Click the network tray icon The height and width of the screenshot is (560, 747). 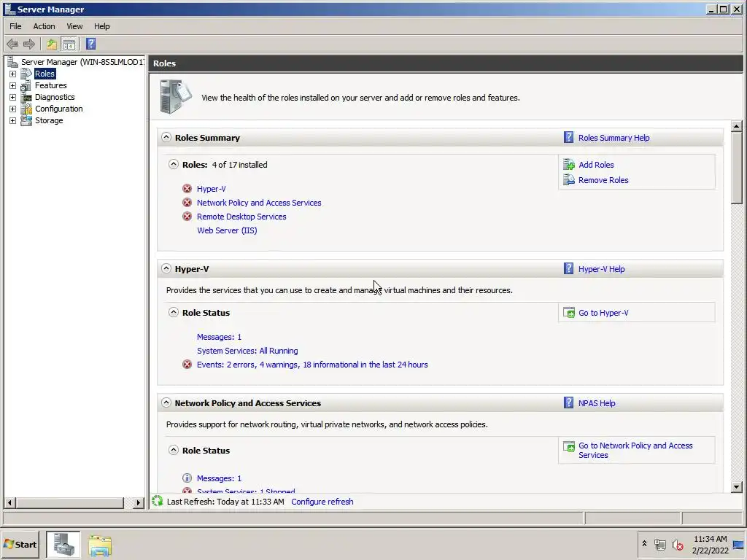659,544
